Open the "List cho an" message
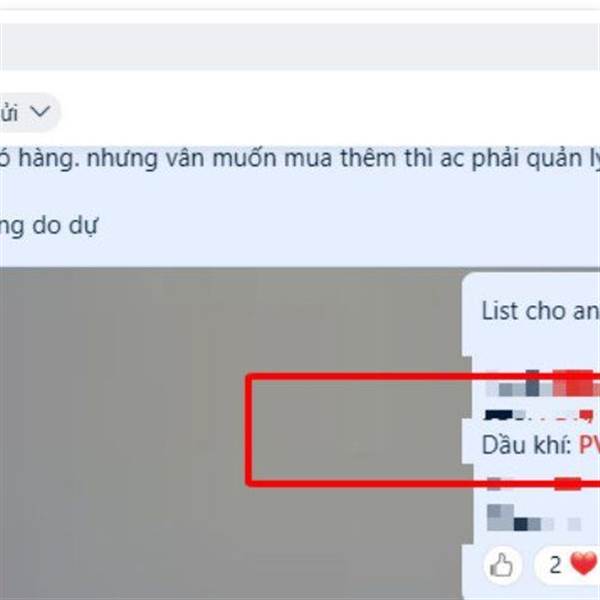The height and width of the screenshot is (600, 600). (540, 311)
